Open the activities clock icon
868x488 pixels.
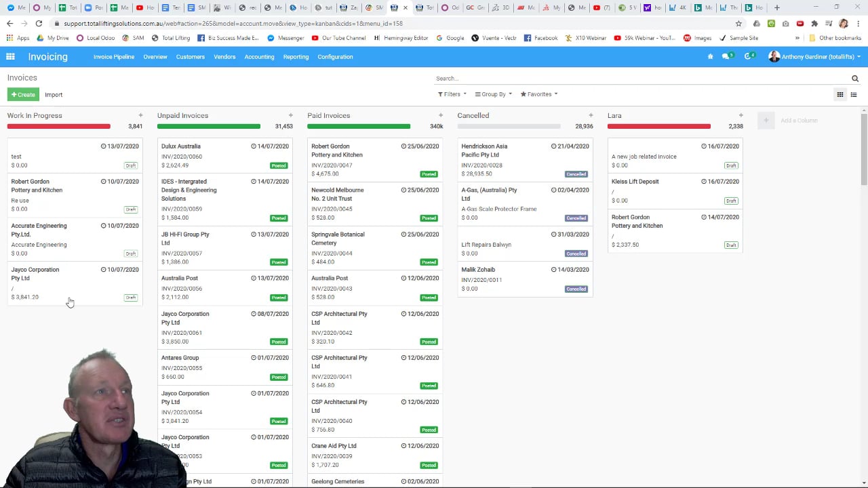tap(749, 57)
